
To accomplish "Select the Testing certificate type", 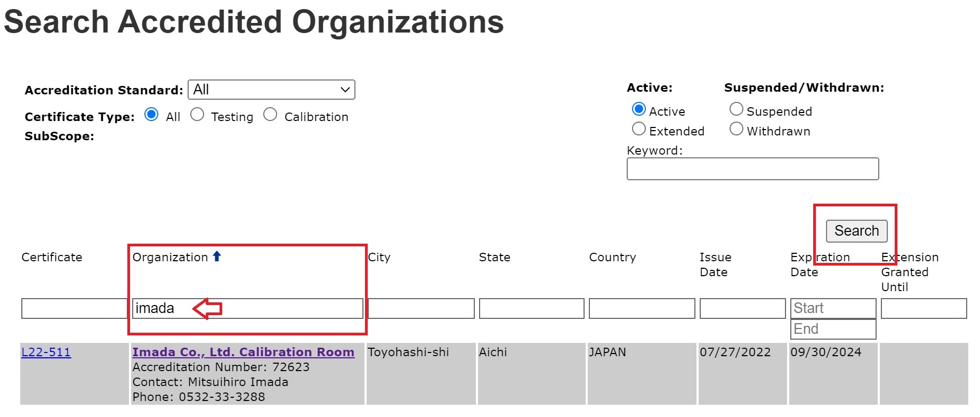I will point(197,115).
